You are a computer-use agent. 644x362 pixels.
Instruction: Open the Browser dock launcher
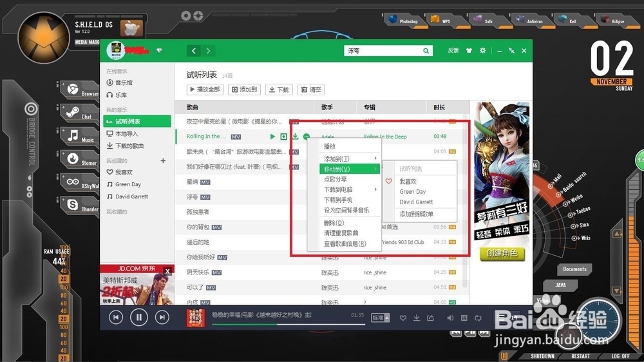pyautogui.click(x=81, y=90)
